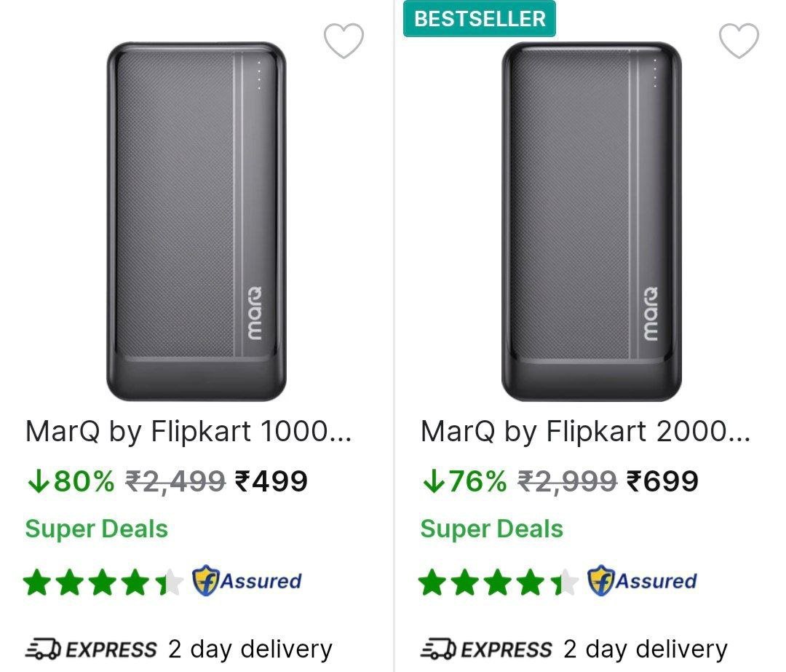The height and width of the screenshot is (672, 786).
Task: Click the ₹699 price
Action: coord(662,481)
